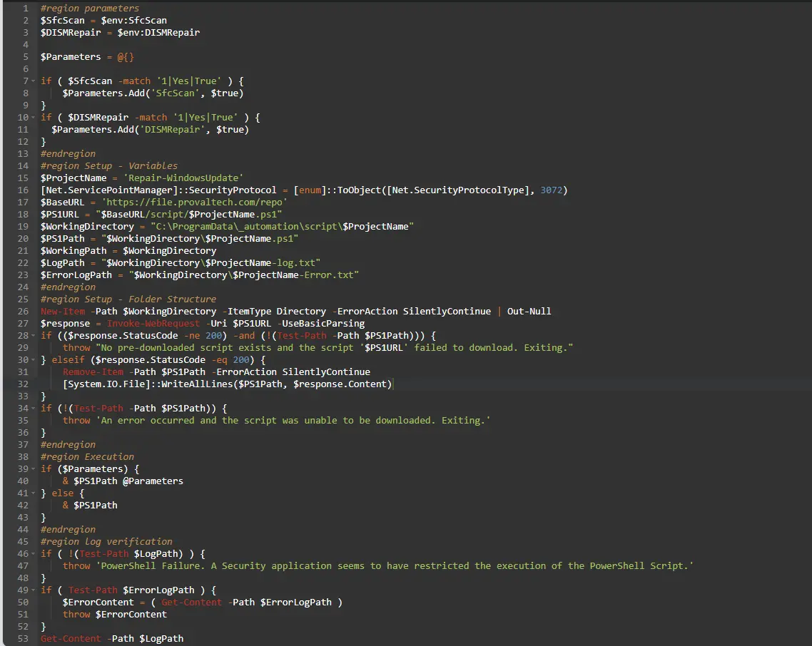Click the ''SfcScan'' string on line 8
Screen dimensions: 812x646
(175, 93)
